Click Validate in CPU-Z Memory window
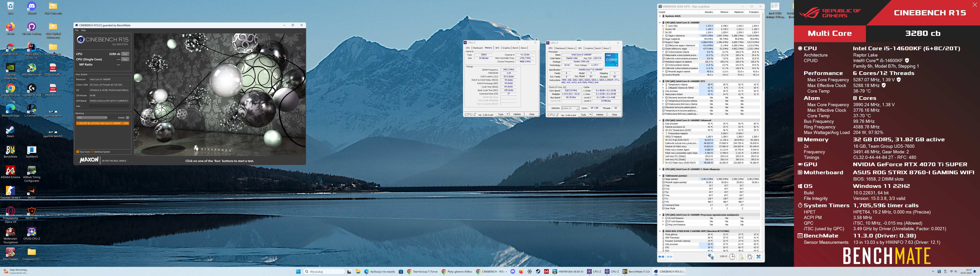This screenshot has height=276, width=980. [517, 114]
